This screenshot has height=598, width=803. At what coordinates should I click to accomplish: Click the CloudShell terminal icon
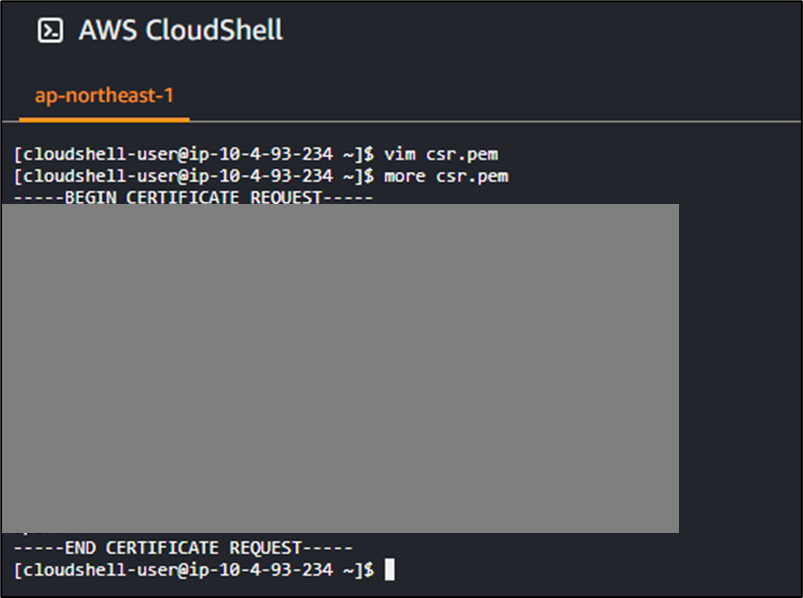50,30
